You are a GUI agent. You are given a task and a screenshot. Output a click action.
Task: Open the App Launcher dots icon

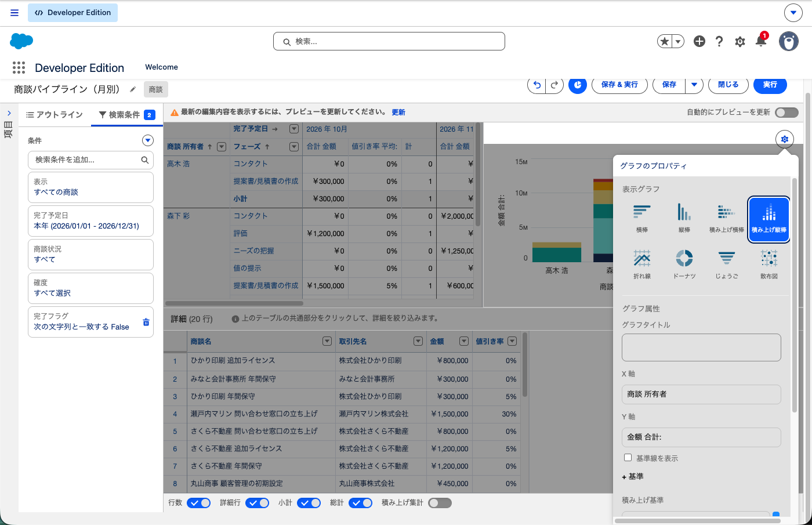click(19, 68)
